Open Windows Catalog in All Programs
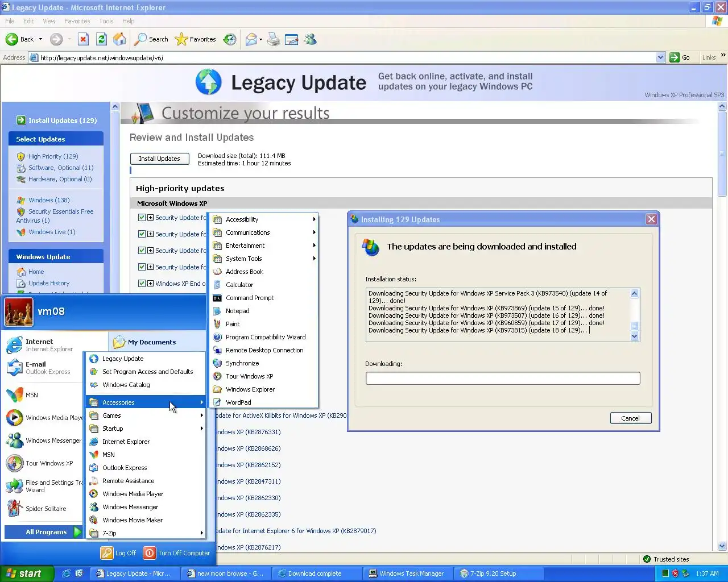Viewport: 728px width, 582px height. [146, 385]
